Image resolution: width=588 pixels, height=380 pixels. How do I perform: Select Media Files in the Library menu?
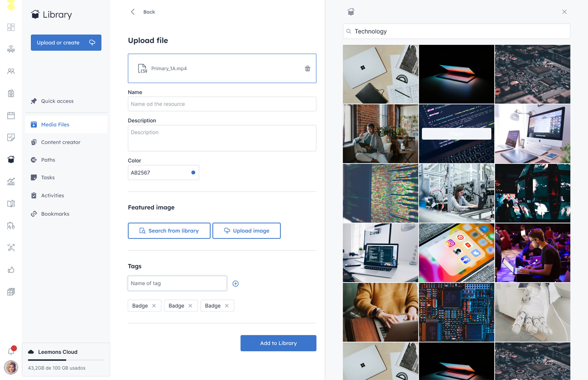pyautogui.click(x=66, y=125)
